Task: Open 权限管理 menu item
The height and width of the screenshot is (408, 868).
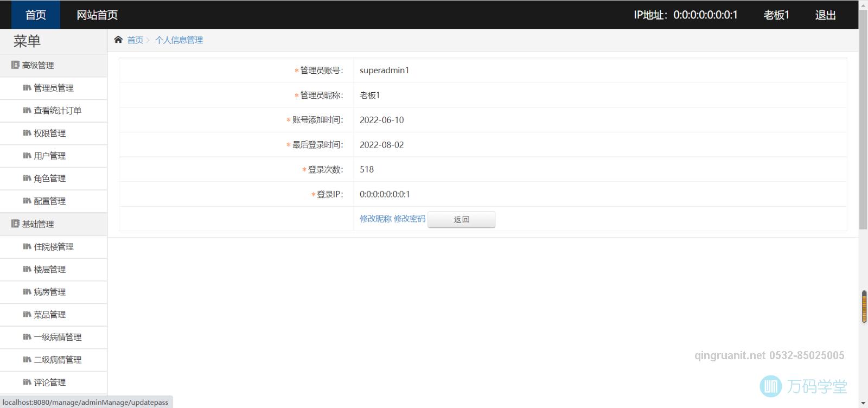Action: [x=53, y=133]
